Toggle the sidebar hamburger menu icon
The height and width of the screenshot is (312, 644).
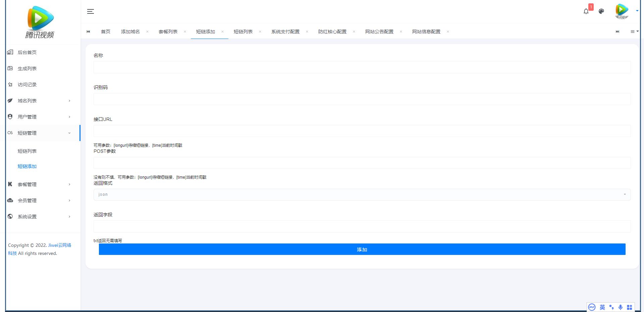(x=91, y=11)
